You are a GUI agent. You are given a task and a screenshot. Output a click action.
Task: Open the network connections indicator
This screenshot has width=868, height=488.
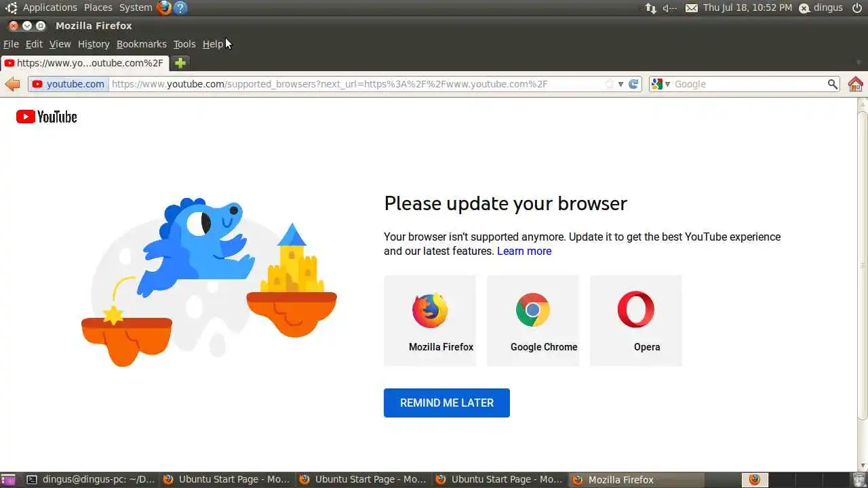tap(650, 8)
